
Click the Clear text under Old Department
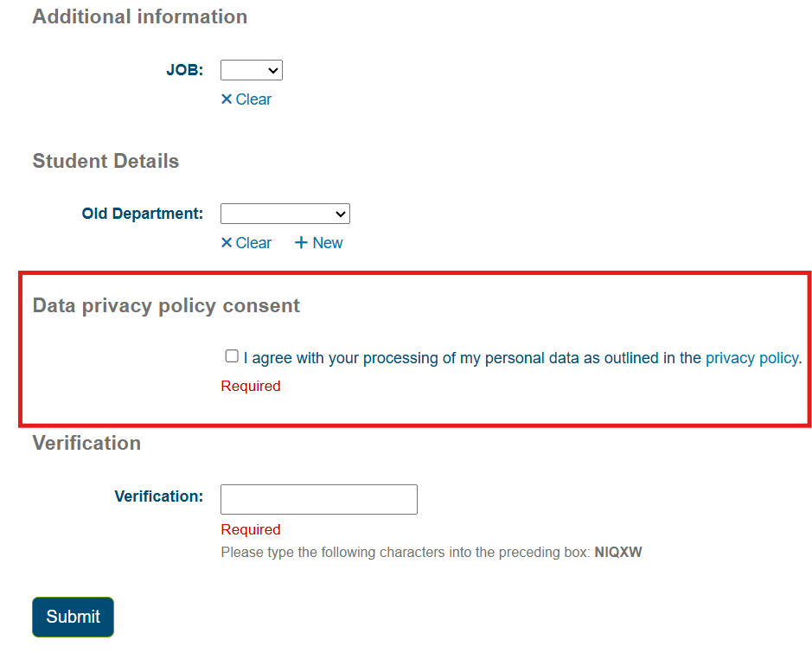point(253,243)
